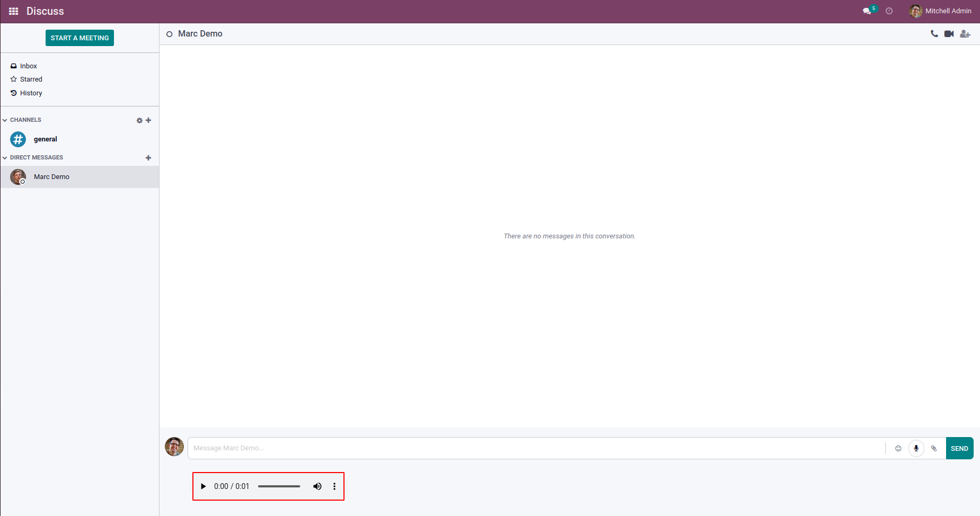The image size is (980, 516).
Task: Open the Mitchell Admin user menu
Action: 940,11
